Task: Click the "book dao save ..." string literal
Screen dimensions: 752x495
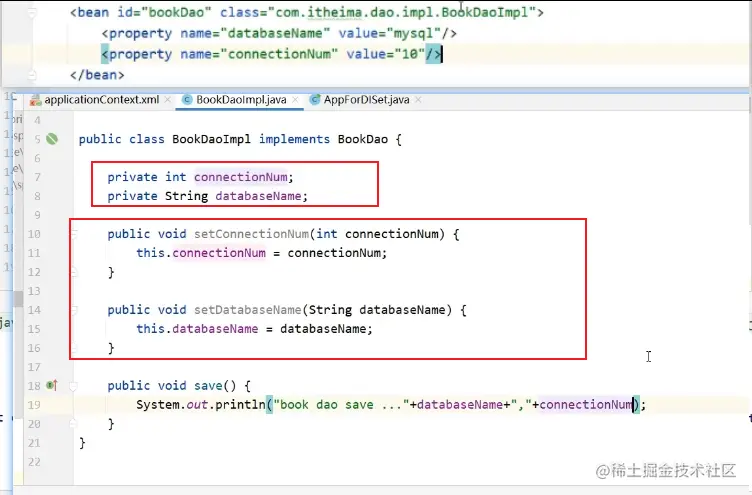Action: [341, 405]
